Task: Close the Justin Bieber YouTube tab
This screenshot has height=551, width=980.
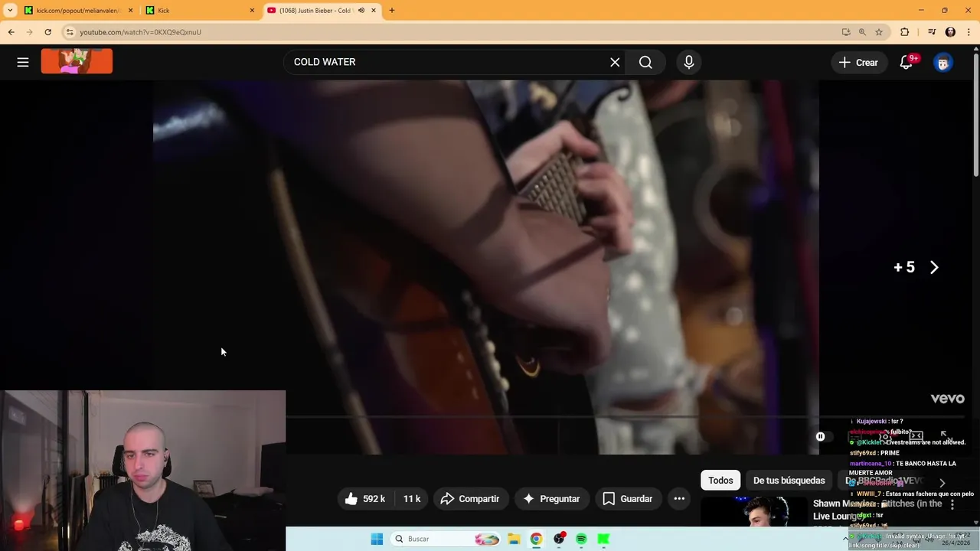Action: [374, 11]
